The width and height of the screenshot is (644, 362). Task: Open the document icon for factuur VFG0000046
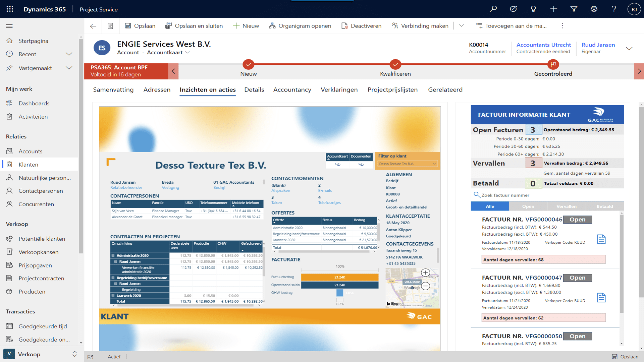click(601, 239)
